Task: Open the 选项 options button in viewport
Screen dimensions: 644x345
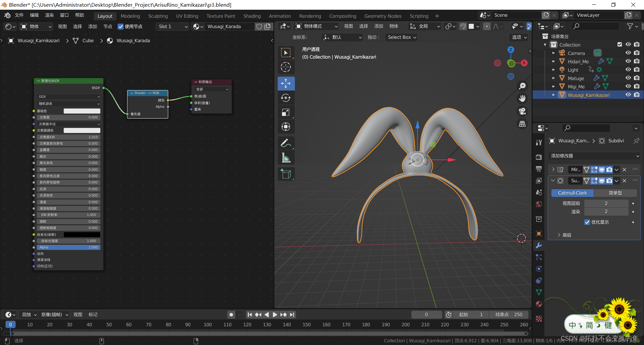Action: coord(519,37)
